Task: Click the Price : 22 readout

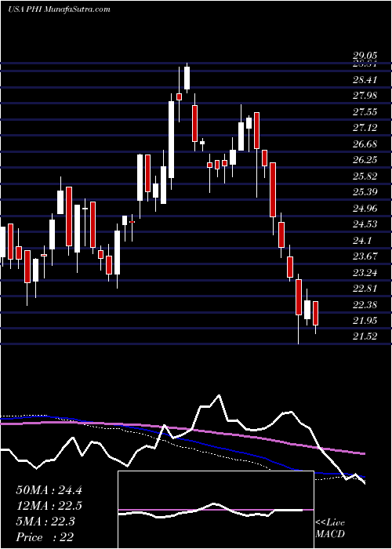Action: point(45,537)
